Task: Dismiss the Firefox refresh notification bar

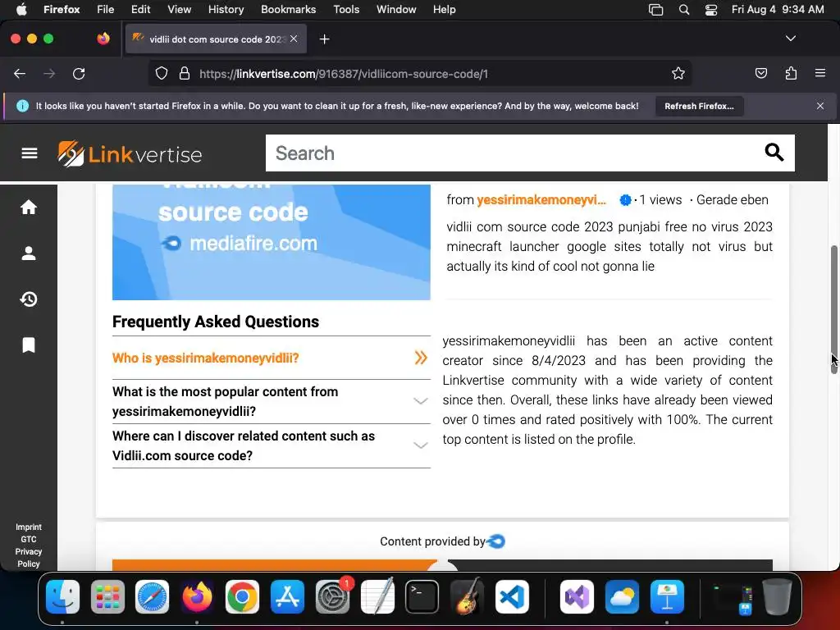Action: 820,106
